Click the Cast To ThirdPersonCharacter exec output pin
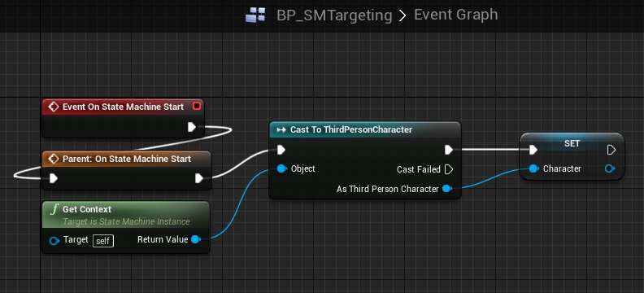This screenshot has height=293, width=644. point(449,150)
